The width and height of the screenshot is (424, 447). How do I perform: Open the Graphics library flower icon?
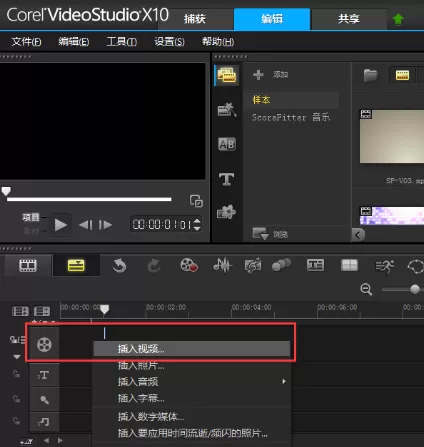[226, 212]
